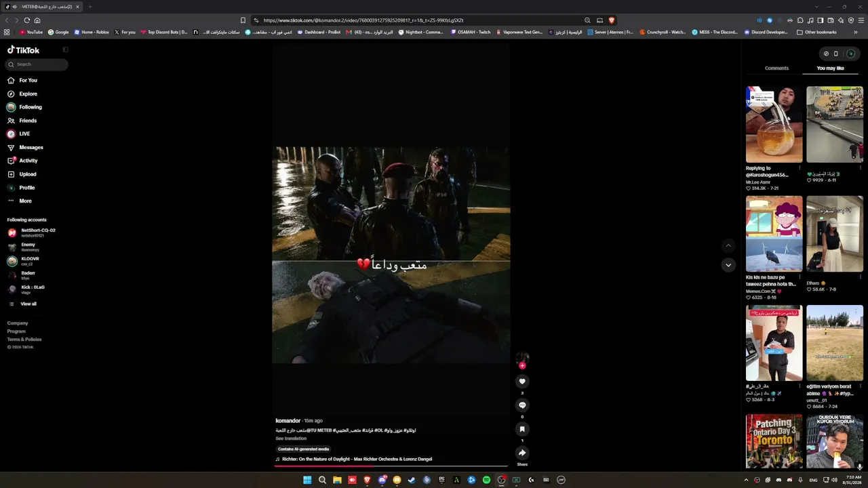868x488 pixels.
Task: Open the browser extensions puzzle icon
Action: coord(800,20)
